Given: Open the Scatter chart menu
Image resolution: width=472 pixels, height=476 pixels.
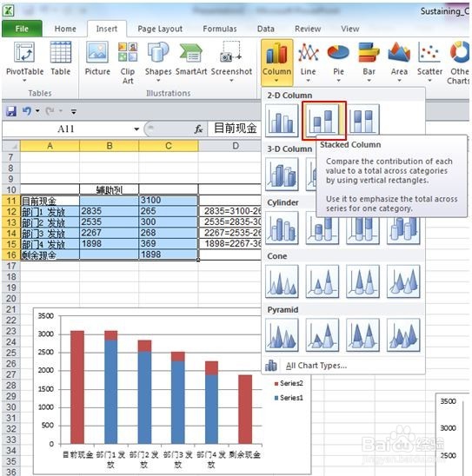Looking at the screenshot, I should pos(429,63).
